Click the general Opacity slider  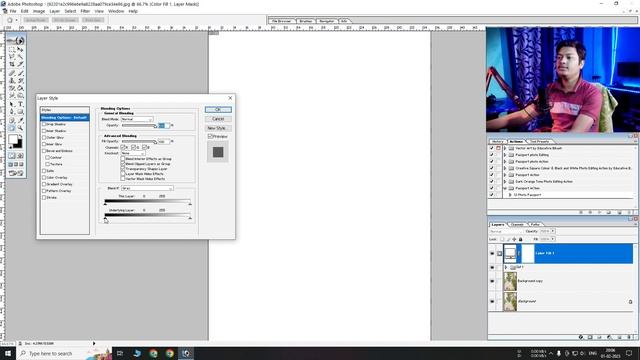139,126
